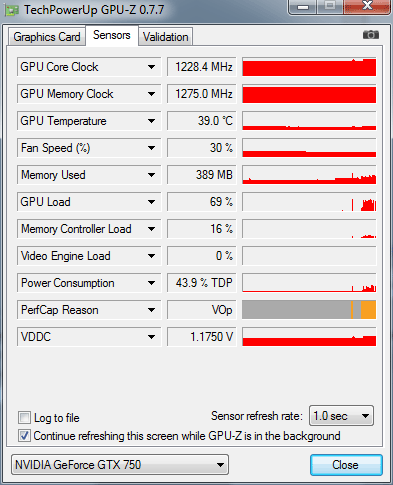Click the Close button
393x485 pixels.
click(x=346, y=465)
